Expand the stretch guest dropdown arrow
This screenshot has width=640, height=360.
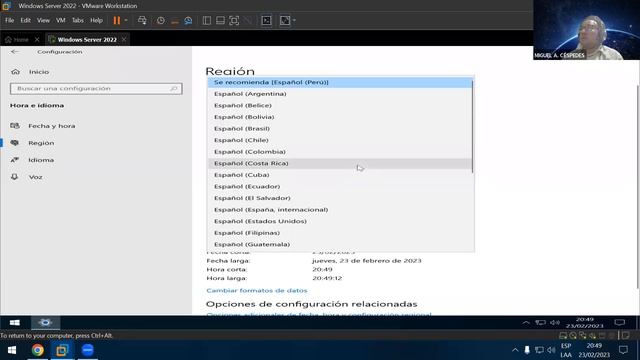(294, 20)
